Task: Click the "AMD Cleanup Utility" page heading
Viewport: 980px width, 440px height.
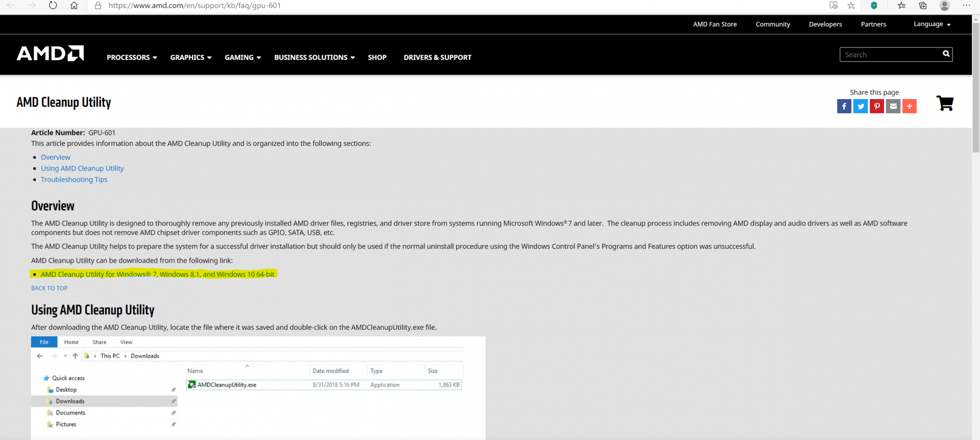Action: tap(64, 102)
